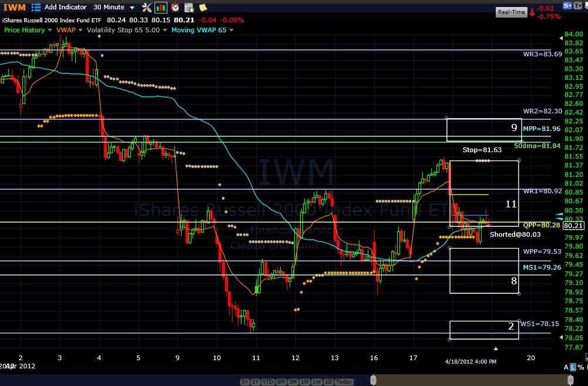
Task: Click the Real-Time button
Action: tap(511, 12)
